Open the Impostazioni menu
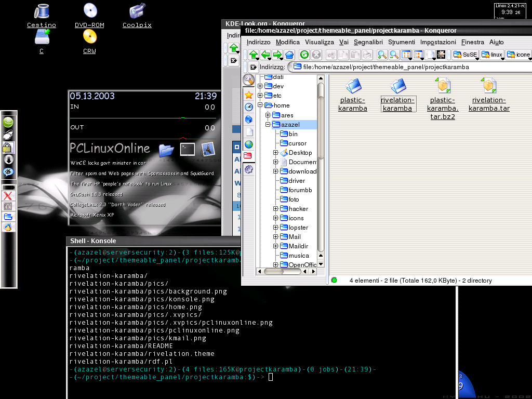The height and width of the screenshot is (399, 532). (x=438, y=42)
